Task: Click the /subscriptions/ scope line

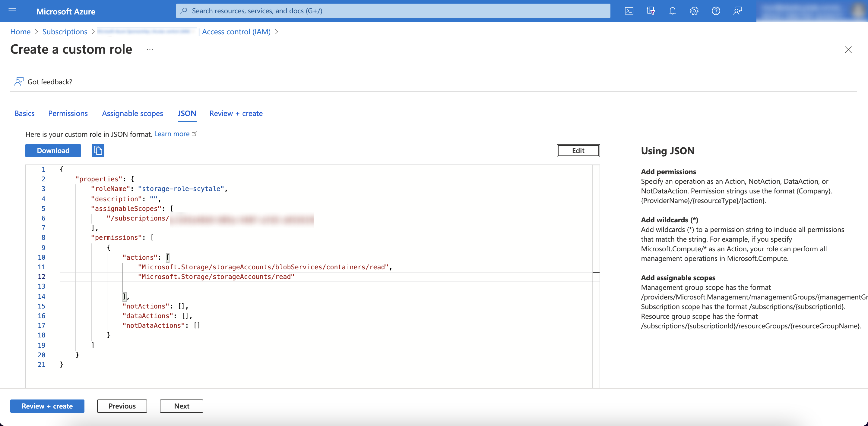Action: pos(210,218)
